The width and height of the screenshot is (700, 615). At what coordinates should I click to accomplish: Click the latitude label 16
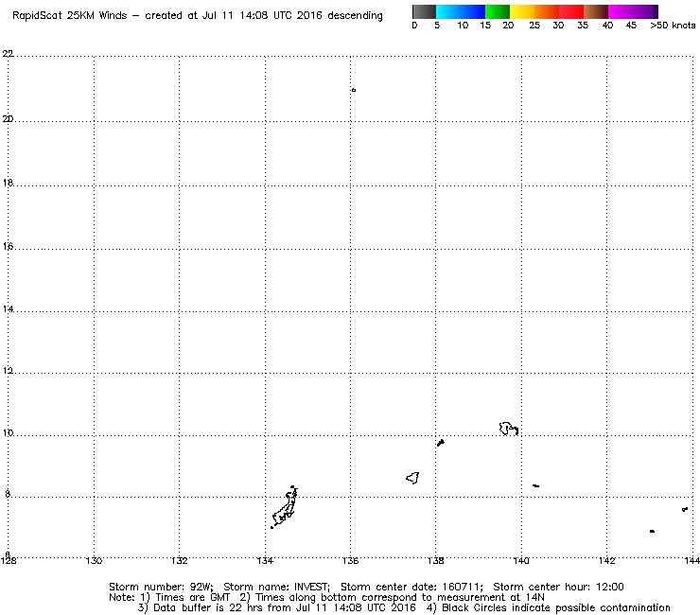point(8,246)
